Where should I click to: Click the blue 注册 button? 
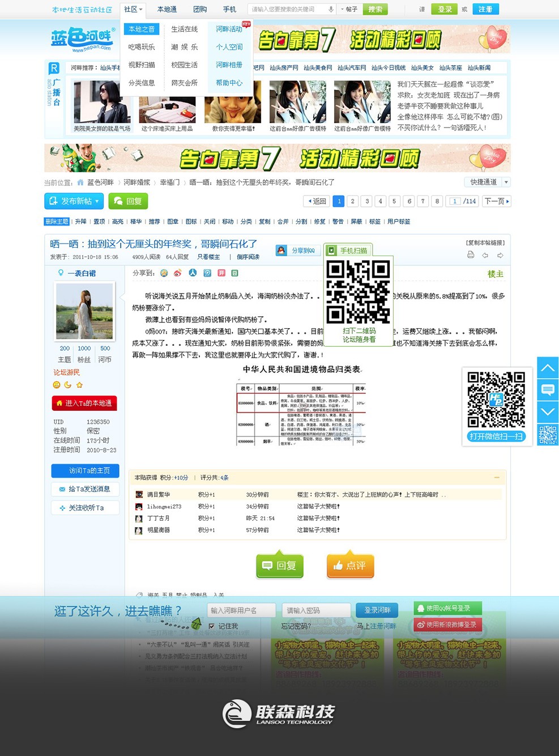(x=485, y=9)
